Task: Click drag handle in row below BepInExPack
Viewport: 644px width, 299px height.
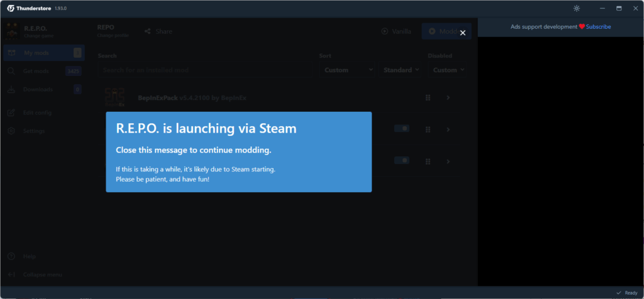Action: tap(428, 129)
